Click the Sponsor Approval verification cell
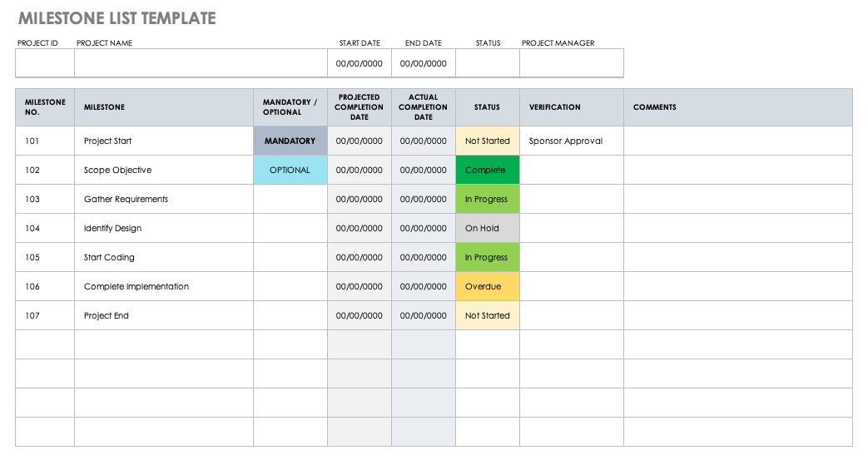The height and width of the screenshot is (470, 868). point(571,141)
